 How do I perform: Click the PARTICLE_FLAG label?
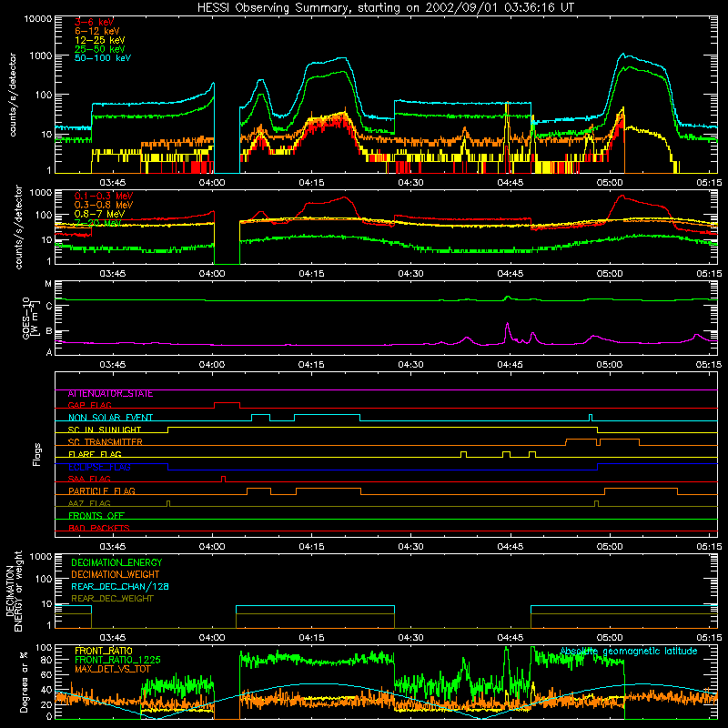[102, 491]
